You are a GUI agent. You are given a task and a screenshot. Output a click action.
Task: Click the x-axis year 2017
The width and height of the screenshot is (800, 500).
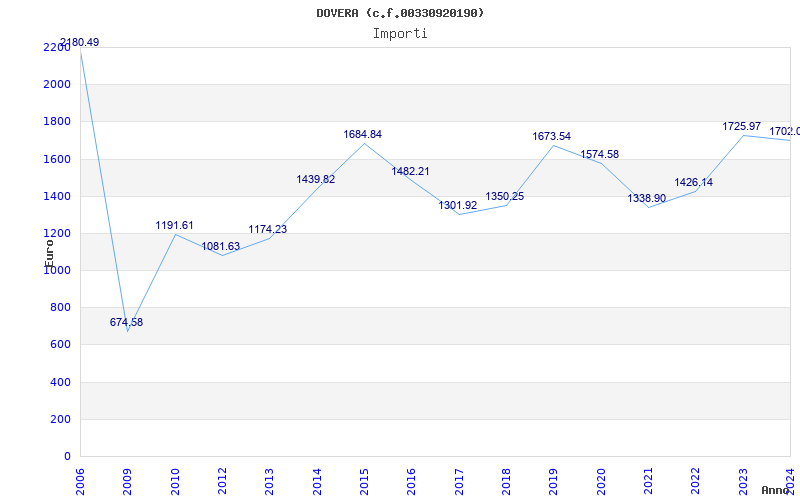pyautogui.click(x=459, y=482)
